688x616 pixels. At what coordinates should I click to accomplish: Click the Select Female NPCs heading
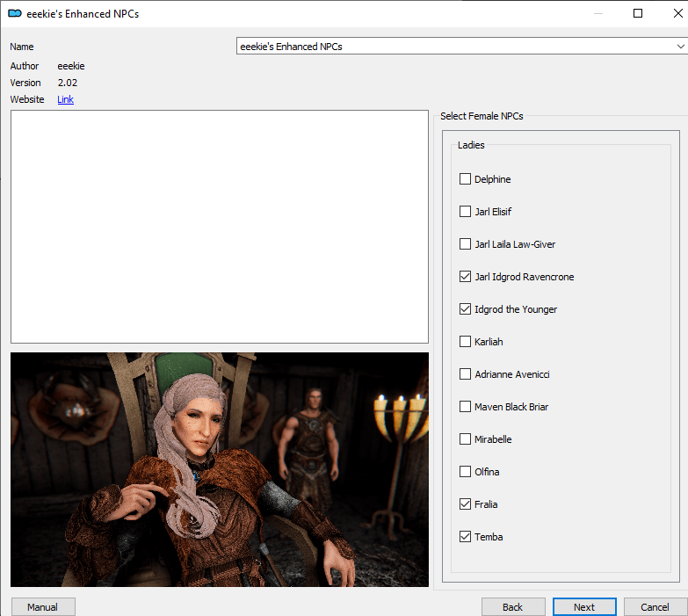click(x=482, y=116)
